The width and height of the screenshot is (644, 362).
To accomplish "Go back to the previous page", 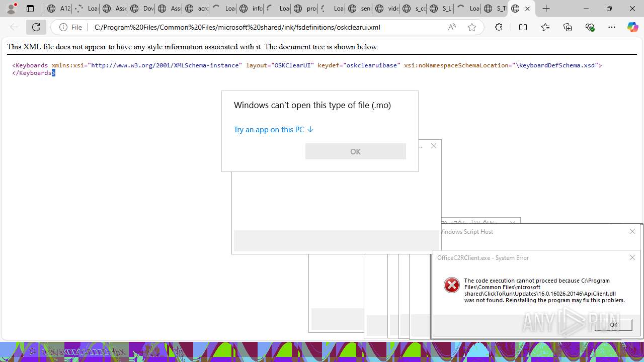I will [14, 27].
